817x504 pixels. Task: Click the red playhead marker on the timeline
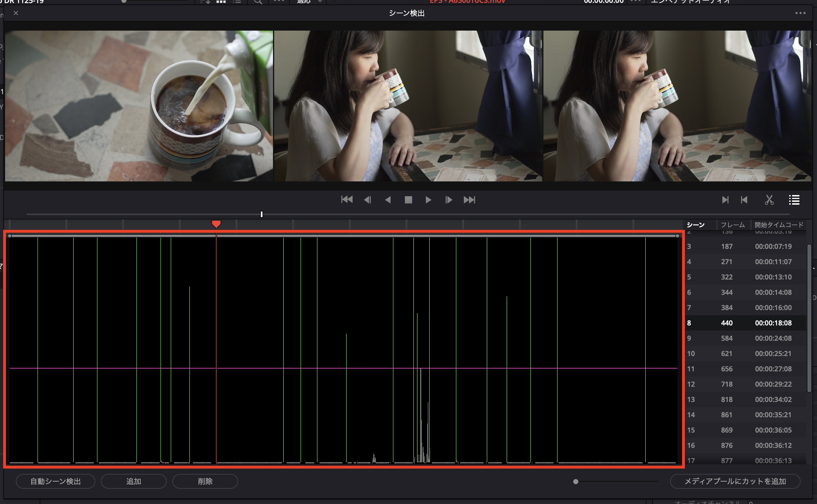pyautogui.click(x=216, y=224)
